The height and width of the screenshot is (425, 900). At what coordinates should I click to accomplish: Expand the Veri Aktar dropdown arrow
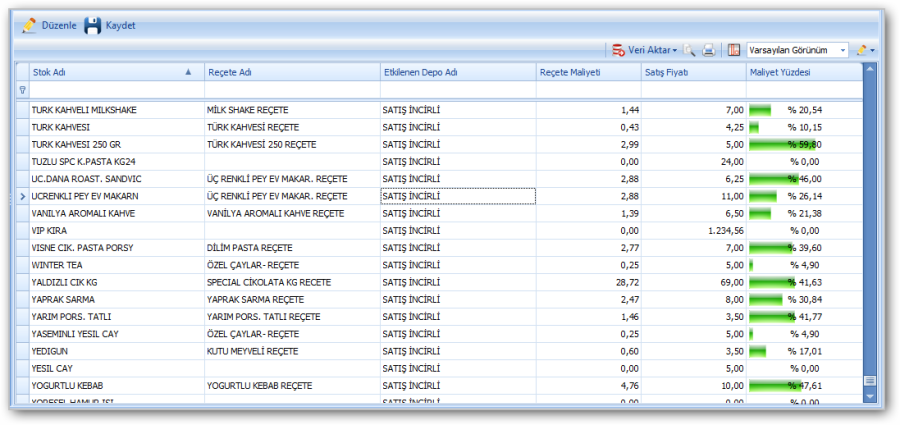675,50
